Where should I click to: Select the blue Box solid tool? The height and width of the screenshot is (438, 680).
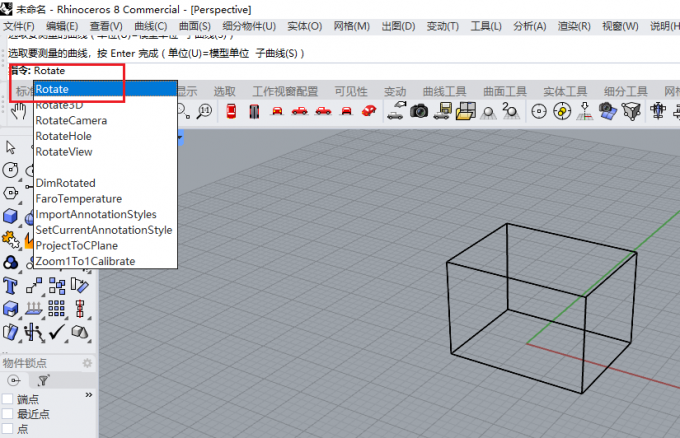tap(10, 216)
